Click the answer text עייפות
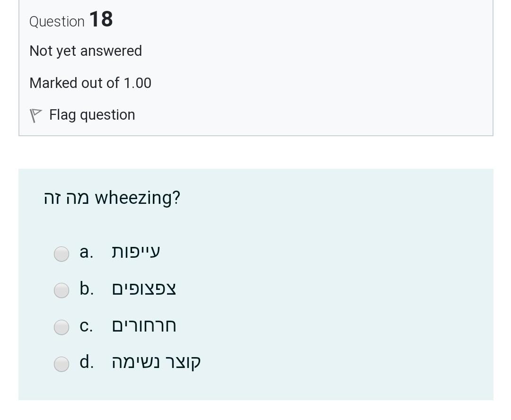511x420 pixels. (136, 252)
